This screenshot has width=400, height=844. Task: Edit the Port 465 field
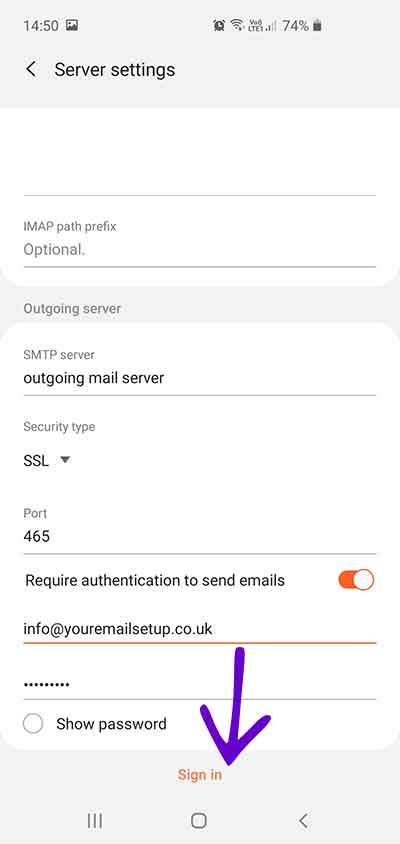coord(200,536)
